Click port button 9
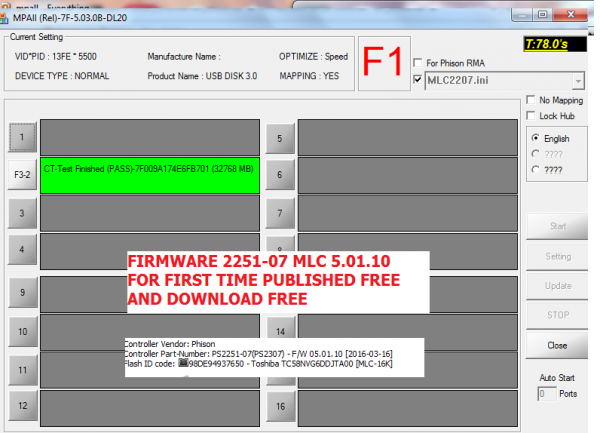 pos(23,293)
